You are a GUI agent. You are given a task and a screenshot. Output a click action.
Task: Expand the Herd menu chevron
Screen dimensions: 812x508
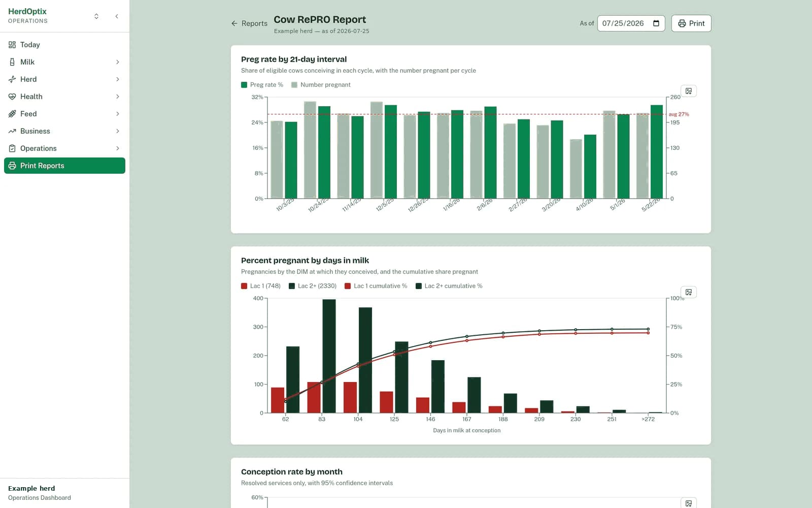pyautogui.click(x=118, y=79)
